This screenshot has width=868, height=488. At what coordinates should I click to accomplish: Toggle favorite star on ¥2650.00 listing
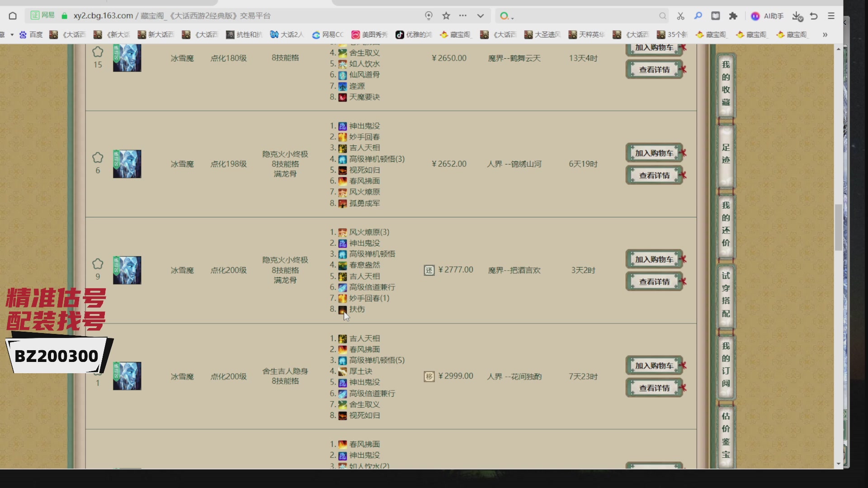coord(98,52)
